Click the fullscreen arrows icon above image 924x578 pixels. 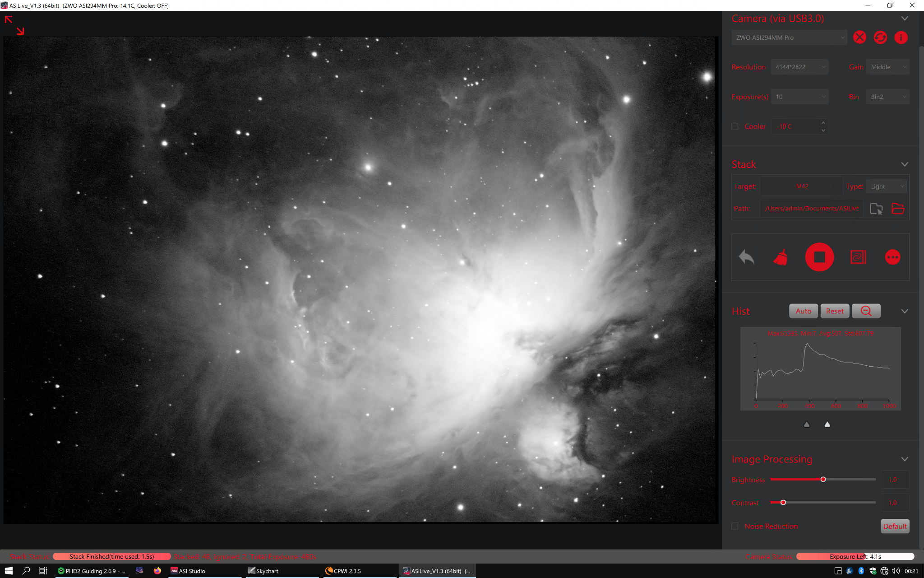(x=14, y=25)
